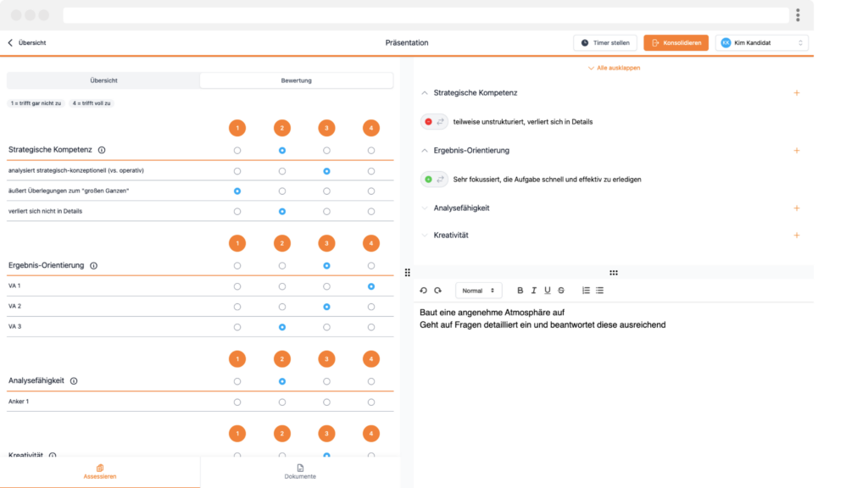Image resolution: width=868 pixels, height=488 pixels.
Task: Switch to the Bewertung tab
Action: (x=296, y=80)
